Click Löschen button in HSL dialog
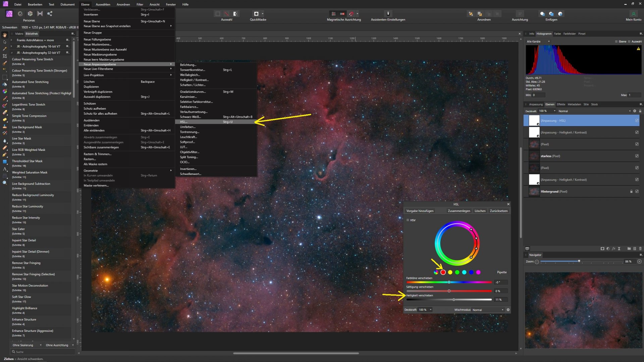 480,211
